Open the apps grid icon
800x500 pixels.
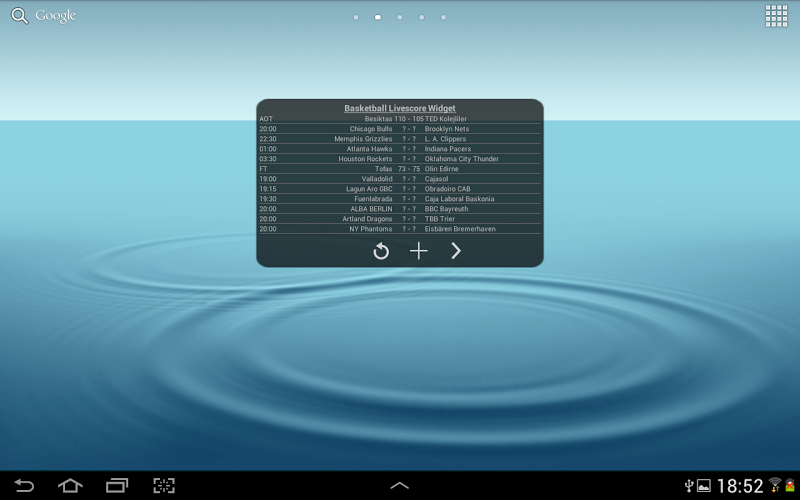(x=776, y=16)
